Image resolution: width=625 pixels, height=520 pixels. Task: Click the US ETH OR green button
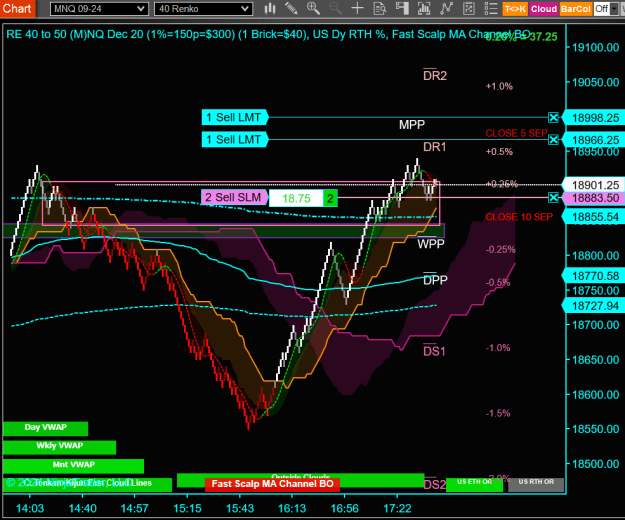coord(474,484)
